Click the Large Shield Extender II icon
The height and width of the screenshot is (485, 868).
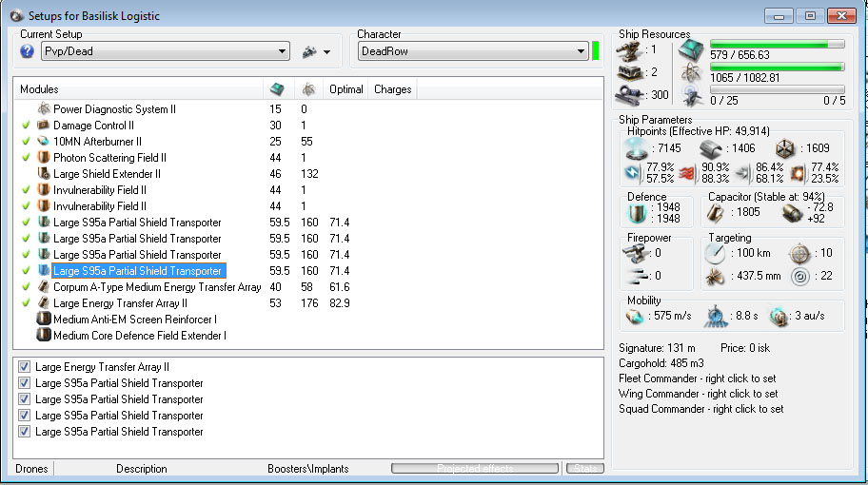coord(44,173)
